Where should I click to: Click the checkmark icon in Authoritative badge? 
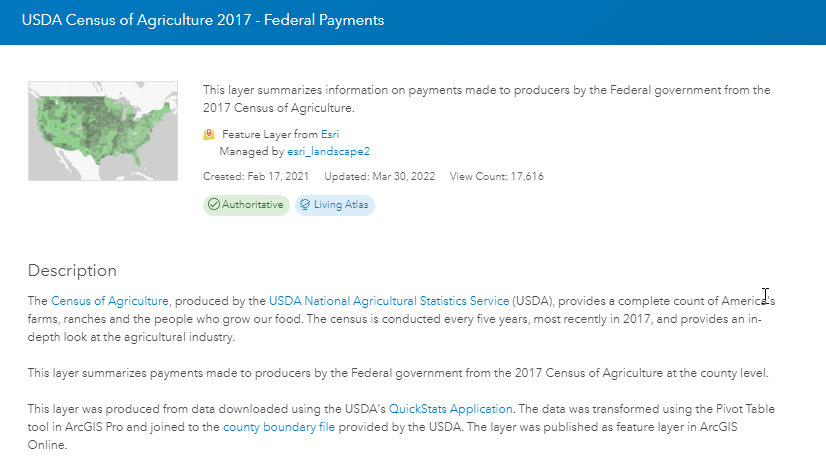click(213, 205)
